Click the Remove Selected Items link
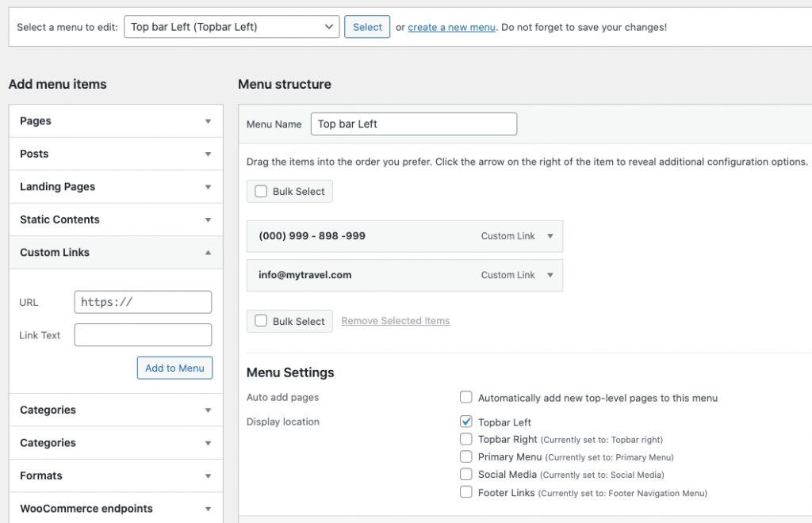Viewport: 812px width, 523px height. tap(395, 321)
